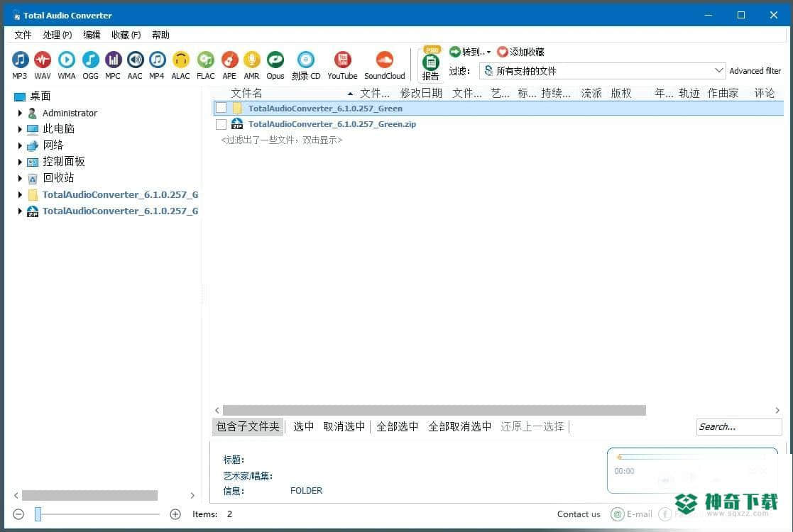Image resolution: width=793 pixels, height=532 pixels.
Task: Select the 此电脑 computer icon
Action: click(33, 129)
